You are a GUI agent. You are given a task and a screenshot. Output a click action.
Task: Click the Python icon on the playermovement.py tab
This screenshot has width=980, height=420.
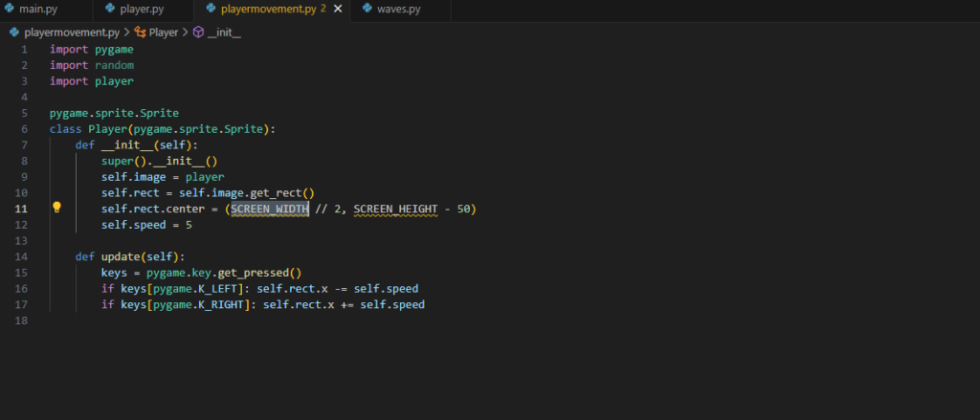click(211, 10)
